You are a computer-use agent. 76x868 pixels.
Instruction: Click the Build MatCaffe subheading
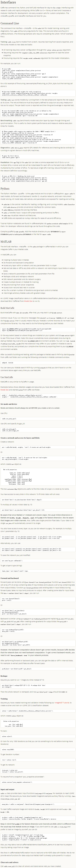coord(7,308)
